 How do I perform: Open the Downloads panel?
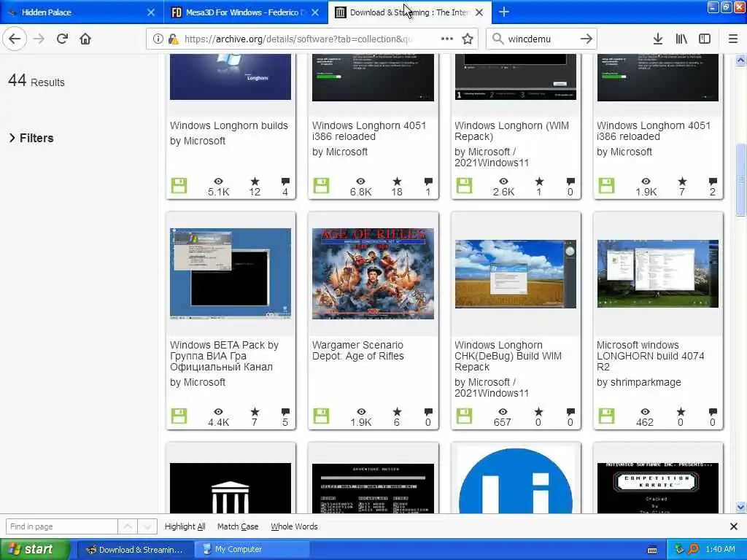click(x=658, y=39)
